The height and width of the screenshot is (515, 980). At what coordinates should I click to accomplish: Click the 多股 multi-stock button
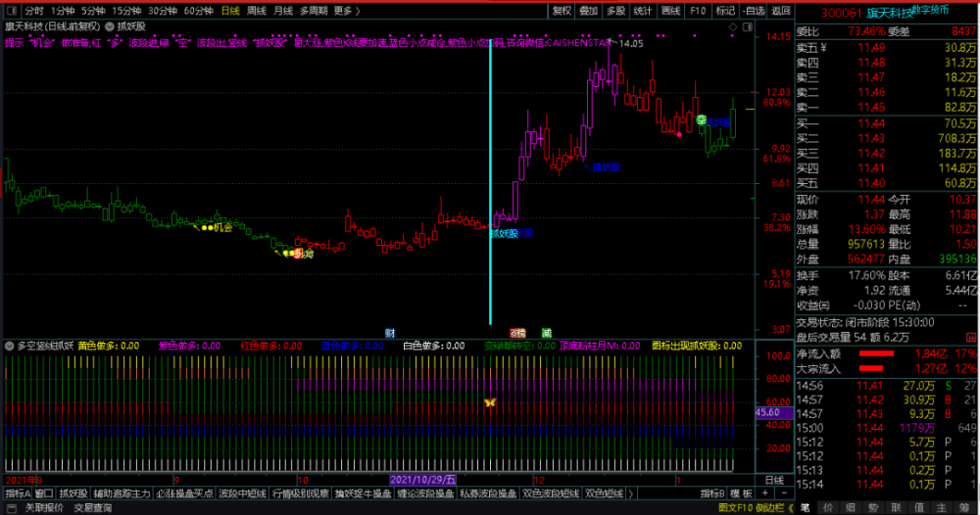point(615,11)
